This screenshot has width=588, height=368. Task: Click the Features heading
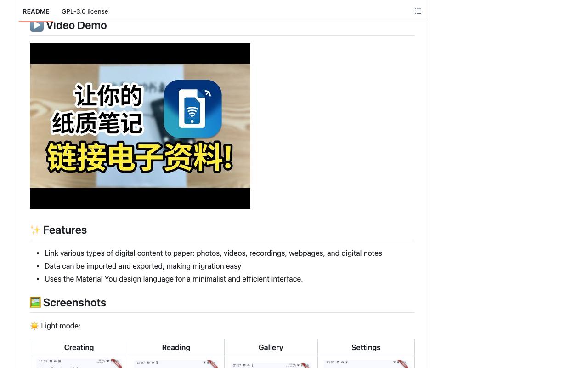click(58, 230)
